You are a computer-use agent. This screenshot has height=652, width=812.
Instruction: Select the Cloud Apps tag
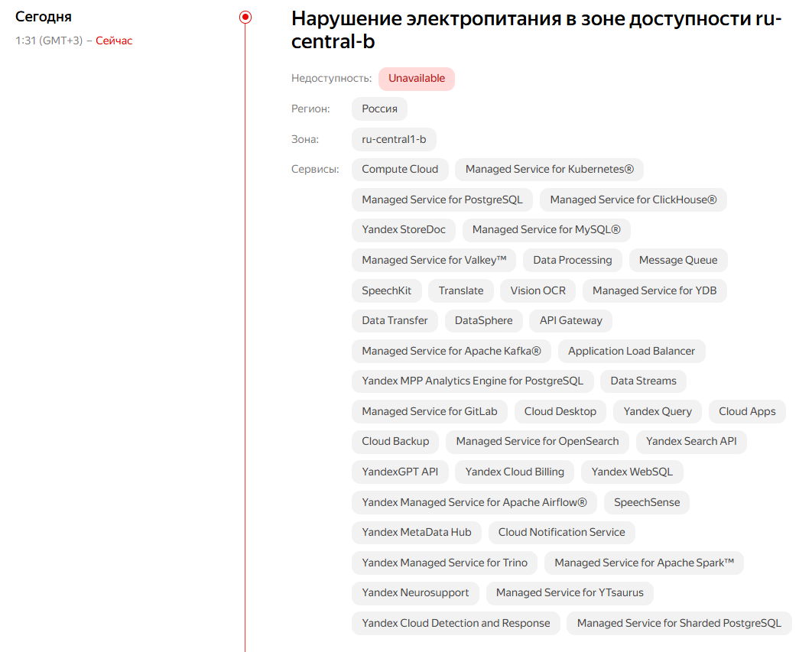point(747,412)
